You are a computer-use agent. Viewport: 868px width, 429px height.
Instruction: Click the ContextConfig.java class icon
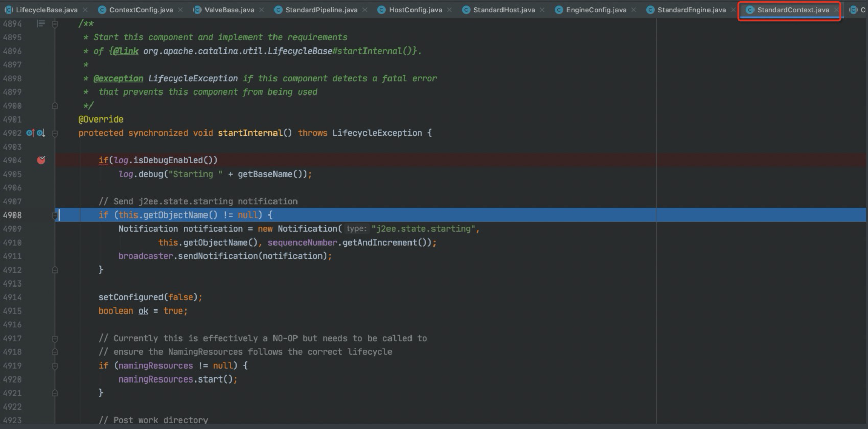(102, 10)
